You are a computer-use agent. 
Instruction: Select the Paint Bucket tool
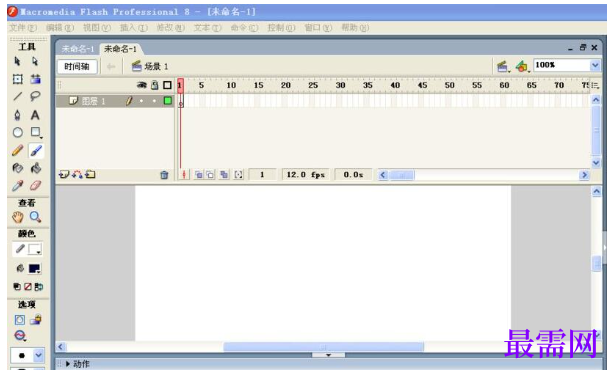click(x=36, y=168)
